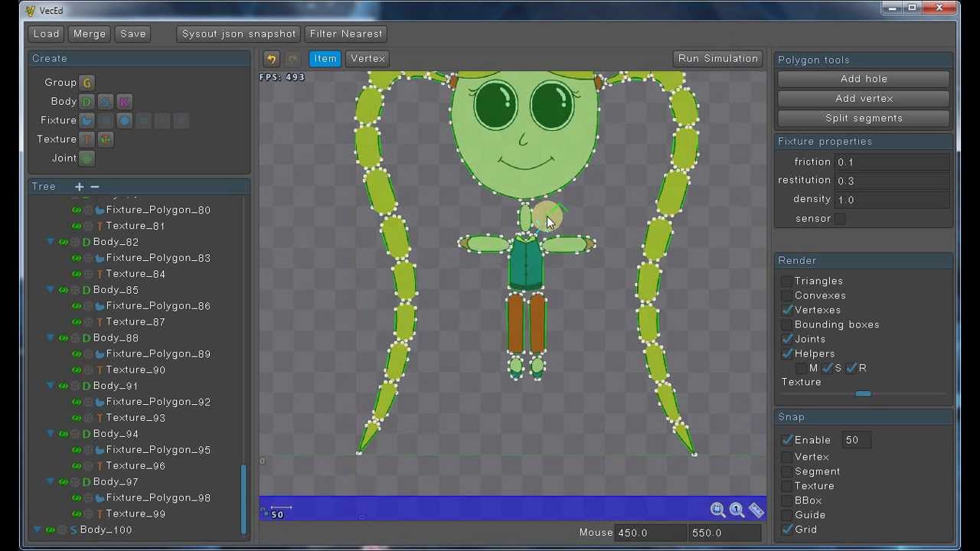980x551 pixels.
Task: Toggle the eye icon for Body_97
Action: (64, 482)
